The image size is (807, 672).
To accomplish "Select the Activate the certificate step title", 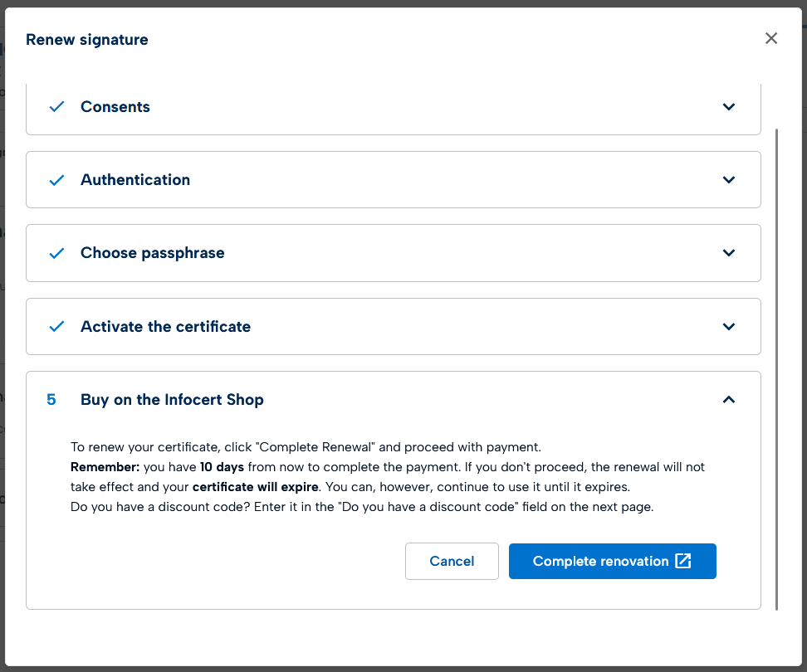I will point(165,327).
